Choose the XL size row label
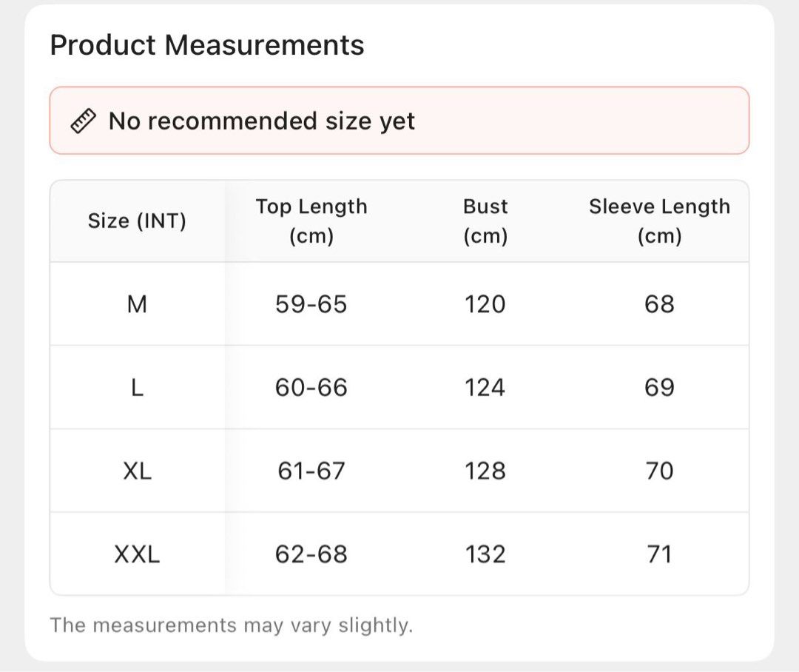 (137, 471)
